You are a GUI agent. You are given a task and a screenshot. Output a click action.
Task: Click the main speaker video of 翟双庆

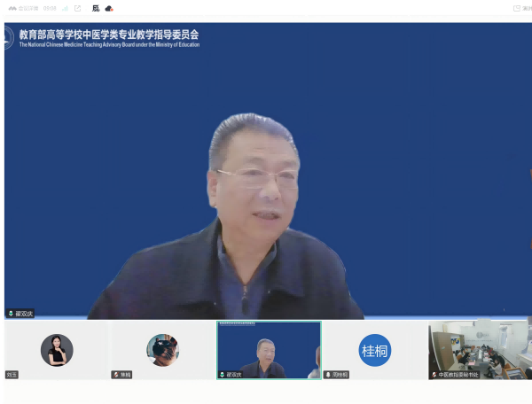[x=268, y=171]
